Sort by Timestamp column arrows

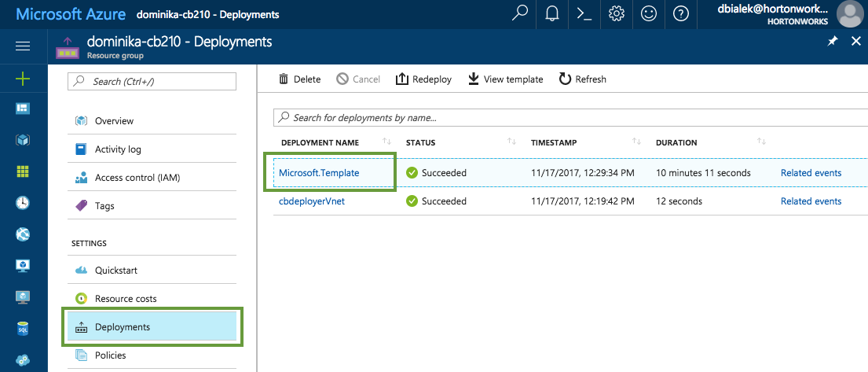(636, 142)
